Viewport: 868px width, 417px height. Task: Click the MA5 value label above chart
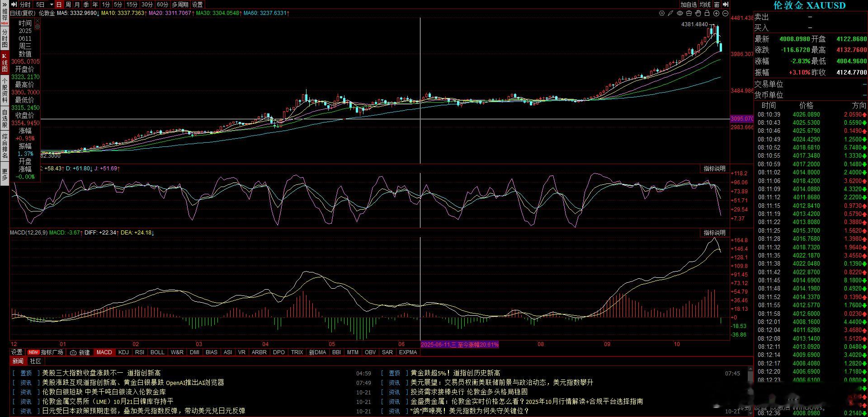[78, 13]
